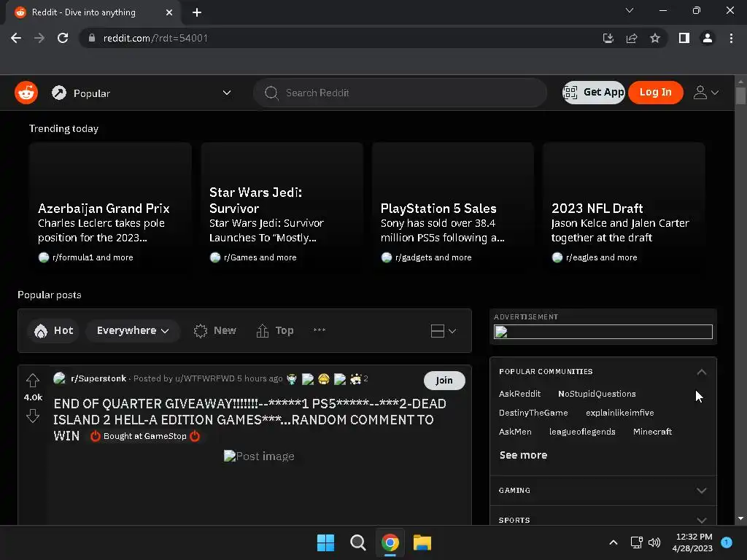Open the AskReddit community link
The image size is (747, 560).
pyautogui.click(x=519, y=394)
